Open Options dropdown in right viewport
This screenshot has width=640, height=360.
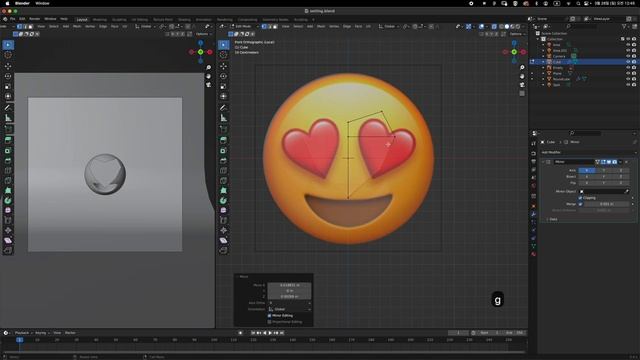[518, 34]
